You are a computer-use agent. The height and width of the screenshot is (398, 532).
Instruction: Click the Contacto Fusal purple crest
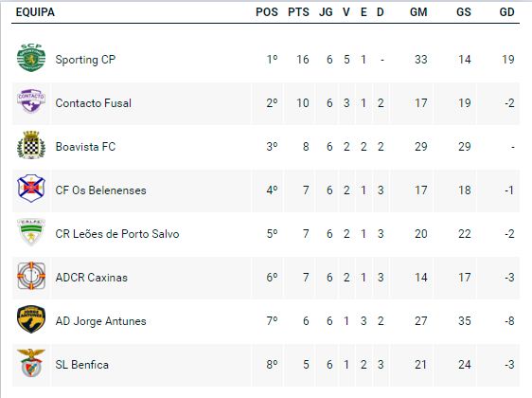pyautogui.click(x=31, y=100)
